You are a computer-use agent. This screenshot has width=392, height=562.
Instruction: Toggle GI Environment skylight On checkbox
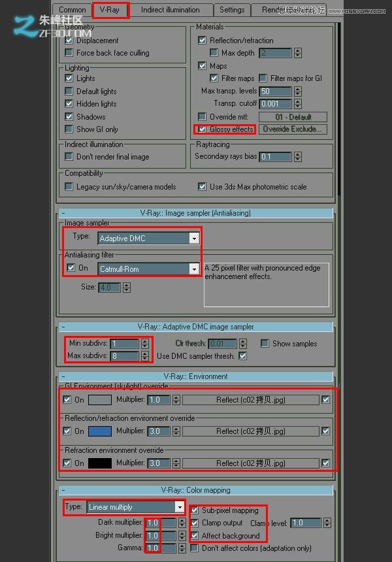pyautogui.click(x=67, y=400)
